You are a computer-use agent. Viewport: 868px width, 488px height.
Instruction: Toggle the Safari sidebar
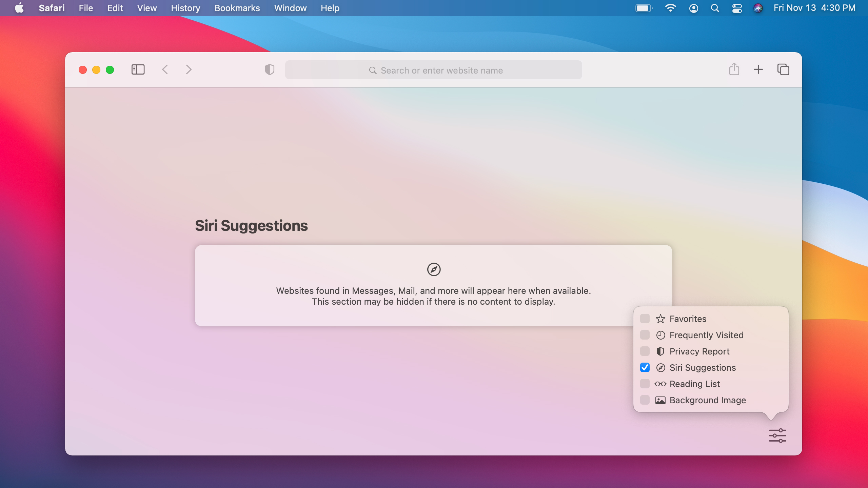pyautogui.click(x=138, y=70)
